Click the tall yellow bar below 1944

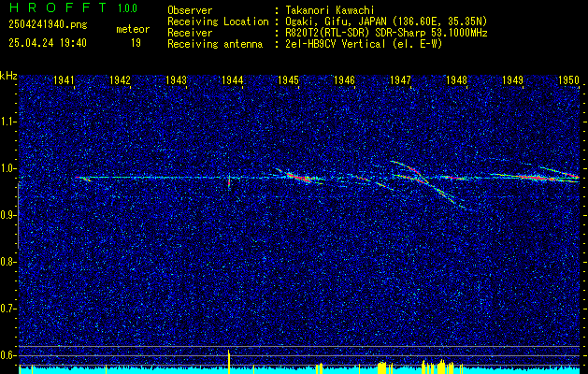[x=229, y=362]
